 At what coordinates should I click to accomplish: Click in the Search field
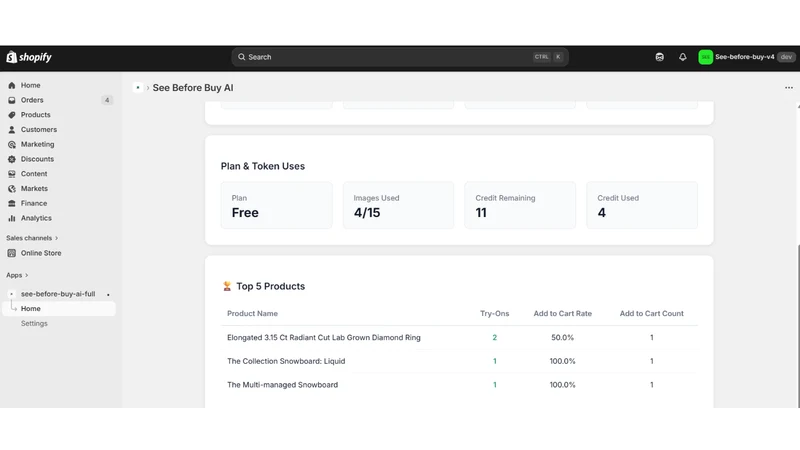click(400, 57)
